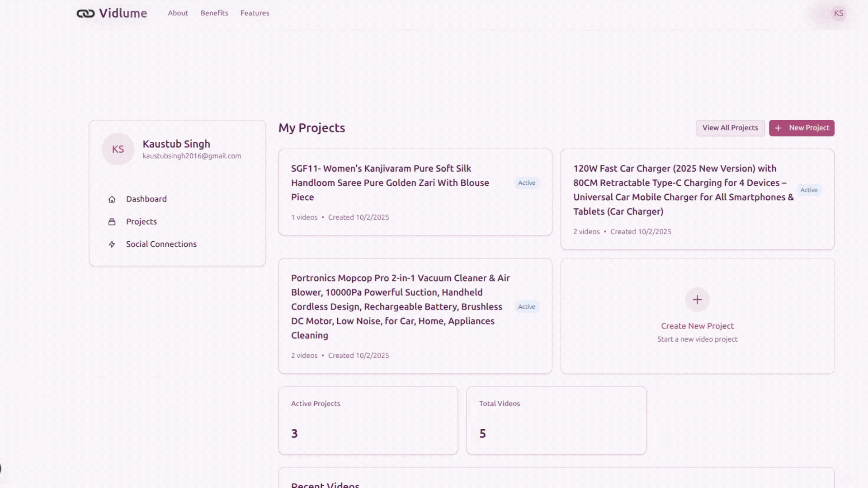Click the Dashboard home icon
The image size is (868, 488).
tap(112, 199)
